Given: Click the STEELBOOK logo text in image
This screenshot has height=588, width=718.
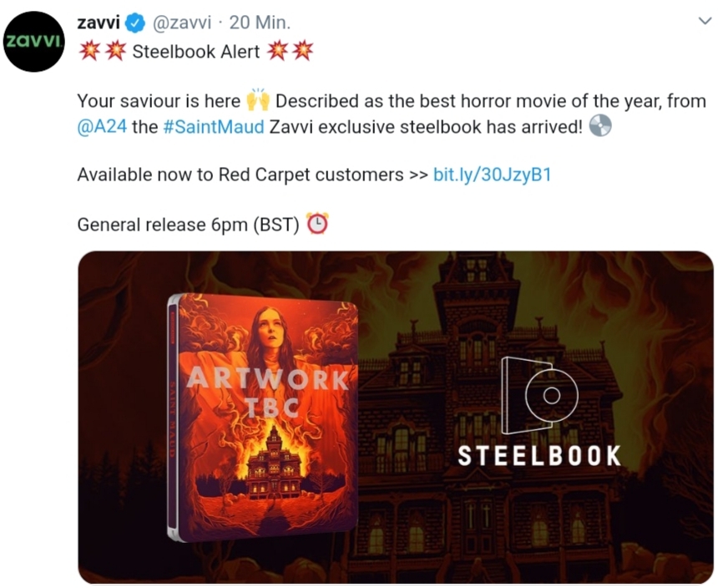Looking at the screenshot, I should point(539,456).
